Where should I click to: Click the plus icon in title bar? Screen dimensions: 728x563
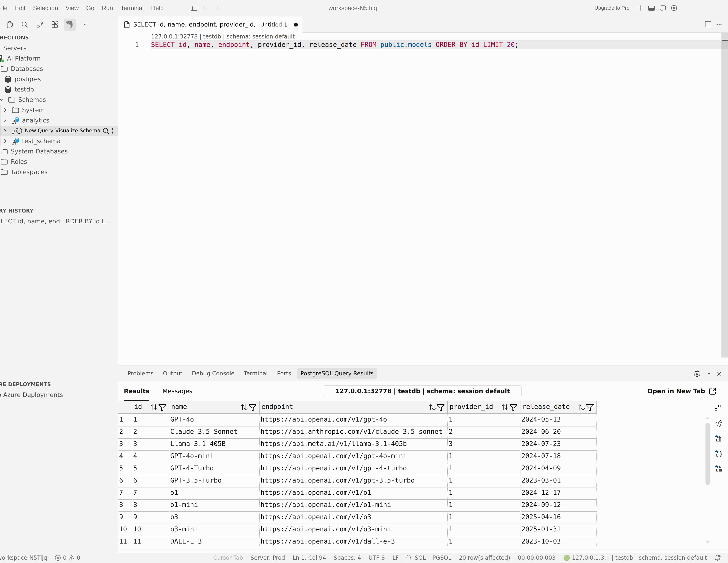click(640, 8)
